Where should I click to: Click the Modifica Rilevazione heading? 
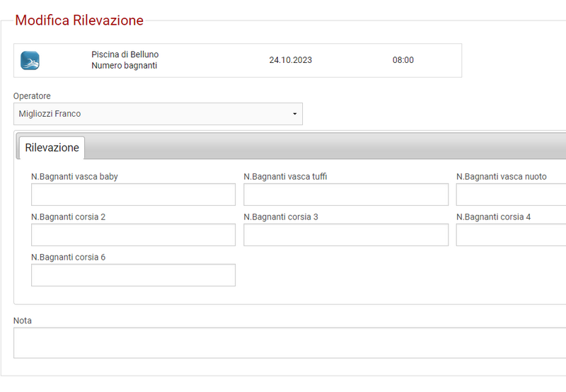point(79,21)
